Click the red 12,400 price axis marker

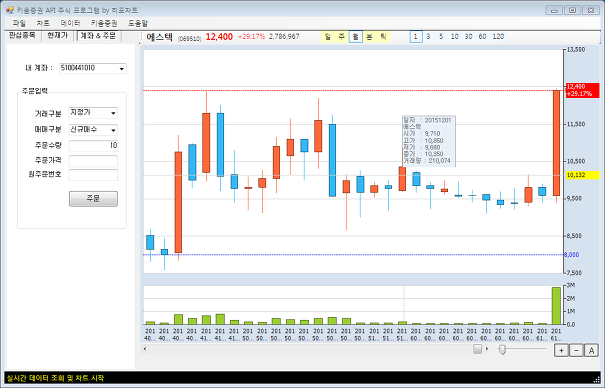pyautogui.click(x=583, y=90)
